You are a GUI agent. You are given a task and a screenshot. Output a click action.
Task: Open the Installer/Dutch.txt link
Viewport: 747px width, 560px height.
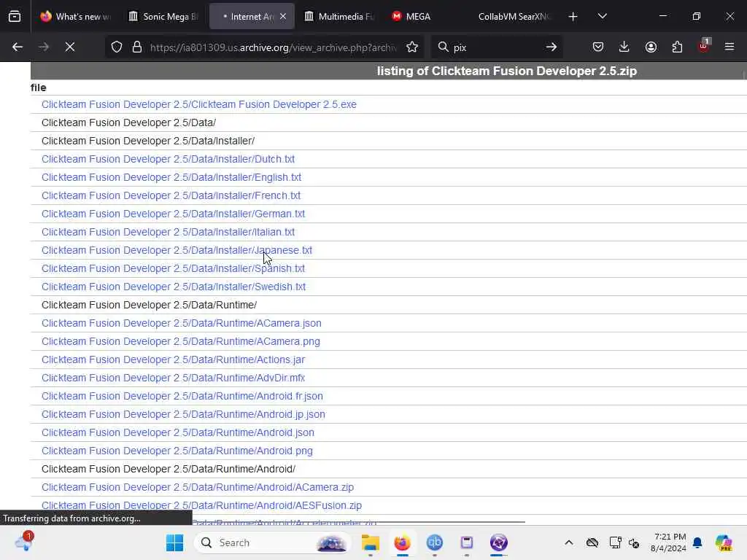(x=169, y=159)
